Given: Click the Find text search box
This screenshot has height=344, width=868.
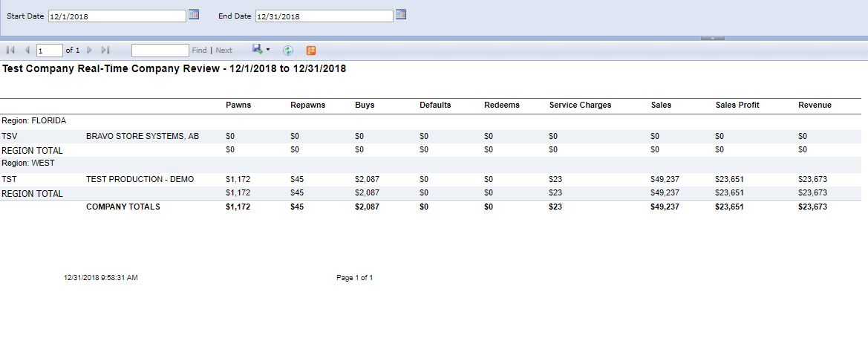Looking at the screenshot, I should tap(160, 51).
